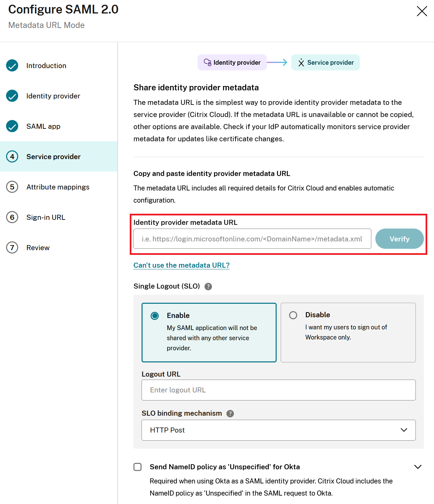Click the help icon beside SLO binding mechanism
Screen dimensions: 434x504
230,413
